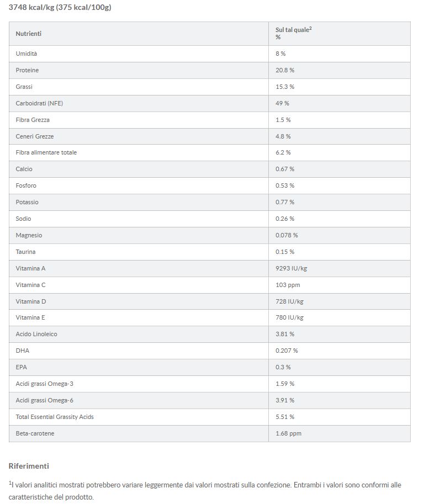Select the Fosforo row label
Viewport: 424px width, 504px height.
[x=26, y=185]
